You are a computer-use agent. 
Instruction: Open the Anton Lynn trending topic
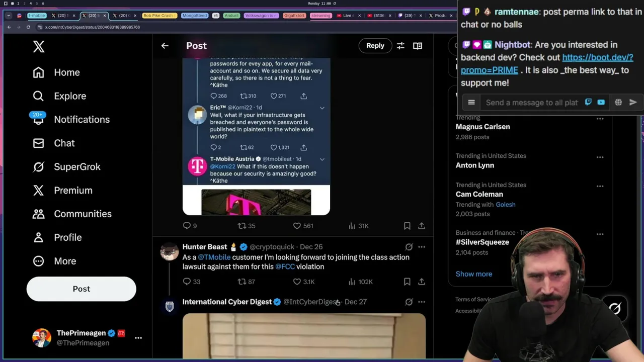474,165
